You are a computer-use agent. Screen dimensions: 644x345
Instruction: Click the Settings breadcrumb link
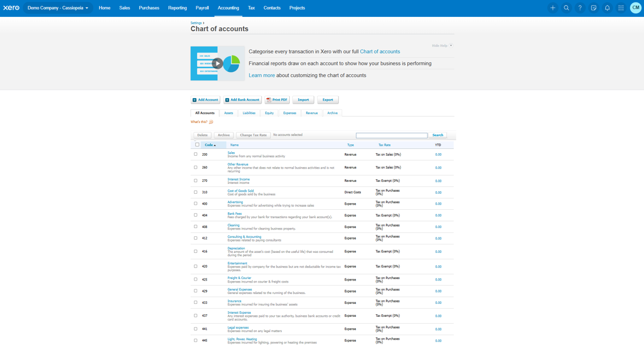coord(196,23)
